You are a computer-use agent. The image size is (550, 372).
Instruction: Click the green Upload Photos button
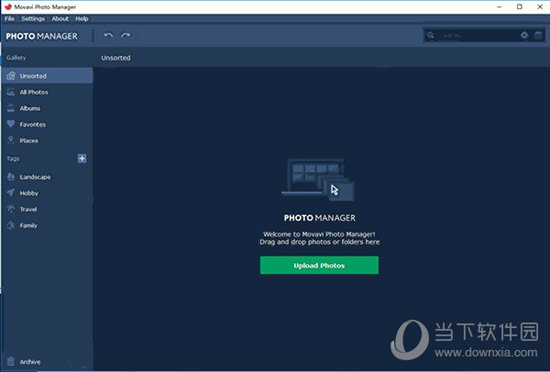[319, 265]
